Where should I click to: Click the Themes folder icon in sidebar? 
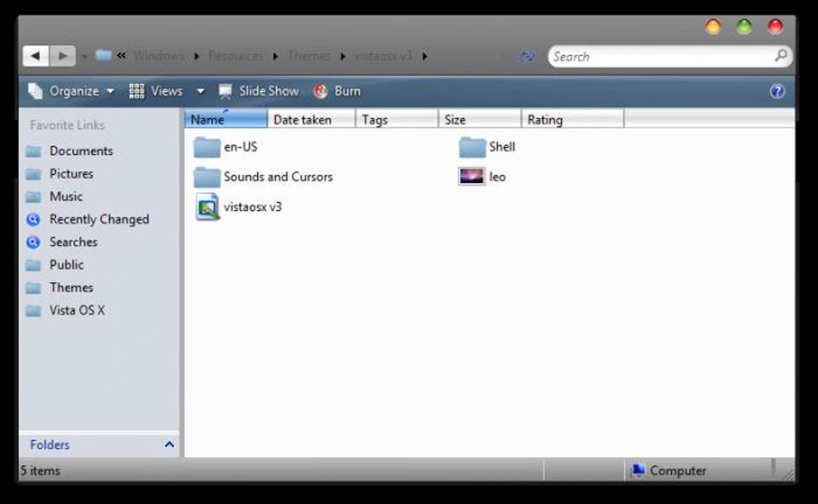click(x=34, y=288)
